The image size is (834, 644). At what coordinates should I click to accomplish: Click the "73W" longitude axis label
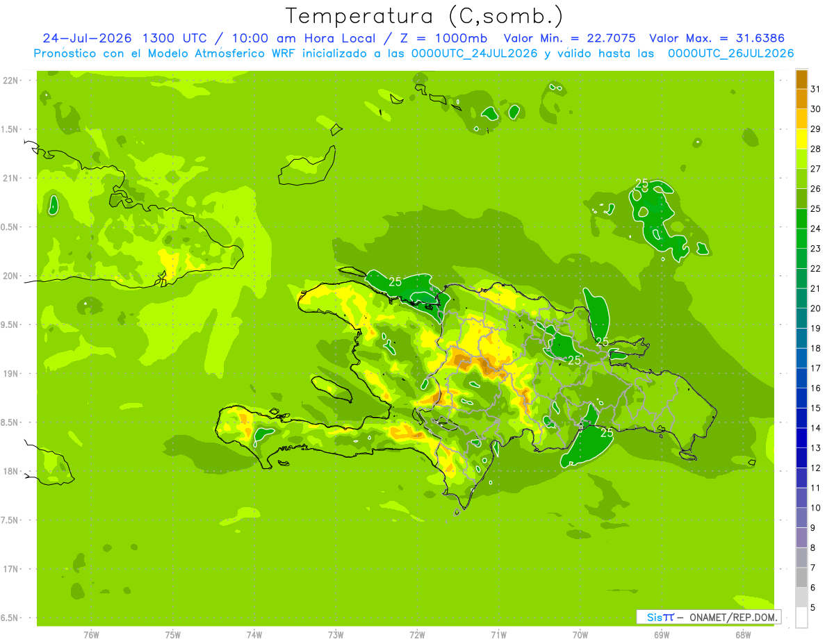(x=336, y=636)
